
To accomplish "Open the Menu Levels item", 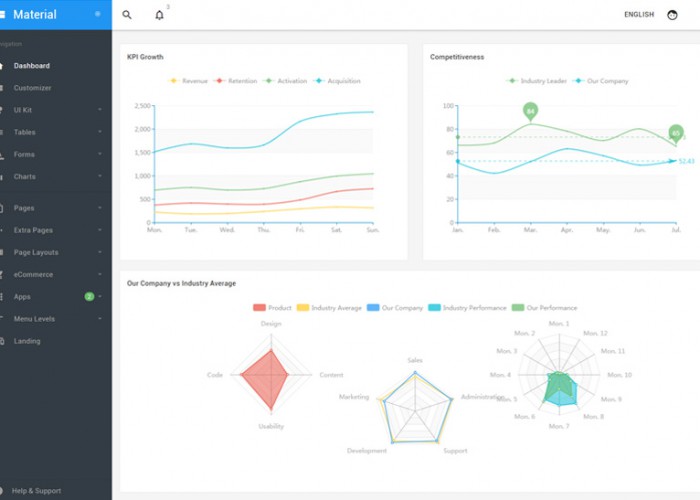I will click(x=34, y=319).
